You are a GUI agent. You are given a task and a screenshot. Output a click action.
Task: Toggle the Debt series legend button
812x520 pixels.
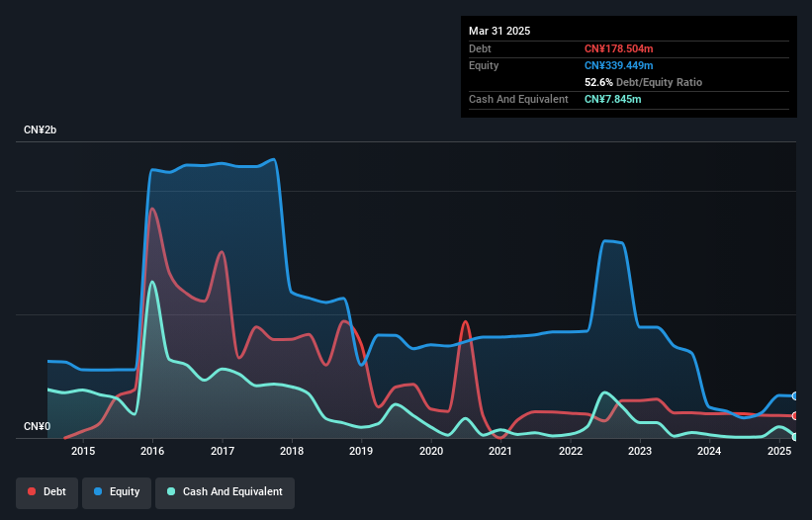[47, 492]
